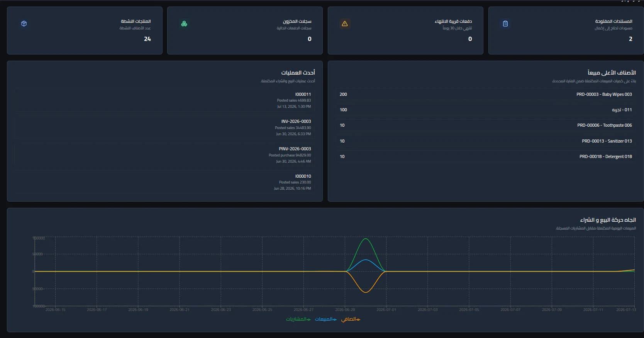Open invoice INV-2026-0003 entry
Viewport: 644px width, 338px height.
(165, 127)
